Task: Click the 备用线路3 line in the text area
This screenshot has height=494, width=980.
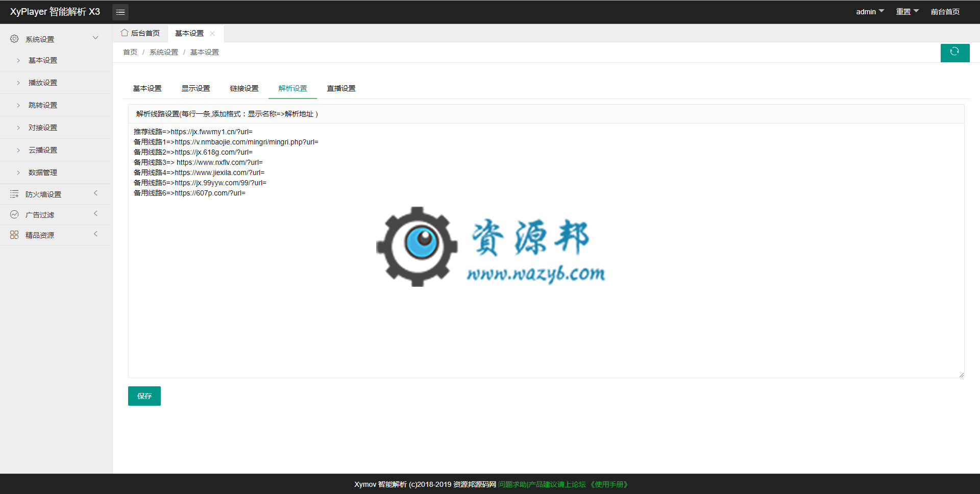Action: pyautogui.click(x=198, y=162)
